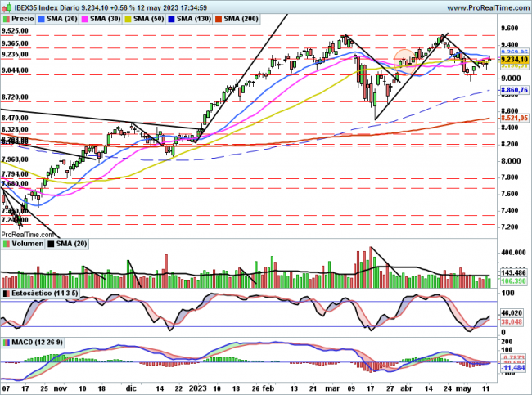Click the 38,048 stochastic signal tag

pos(512,321)
